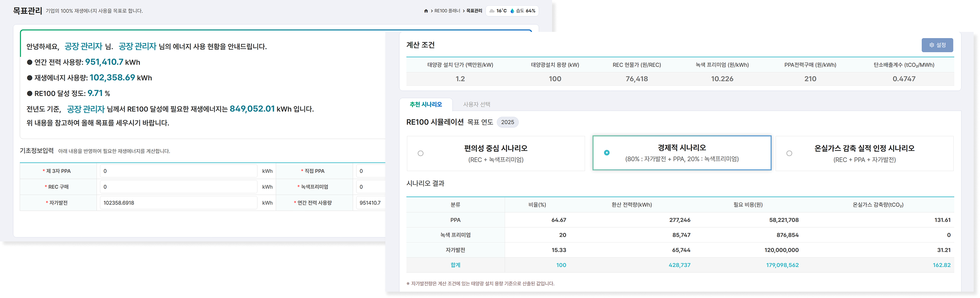
Task: Click PPA전력구매 value 210
Action: coord(810,79)
